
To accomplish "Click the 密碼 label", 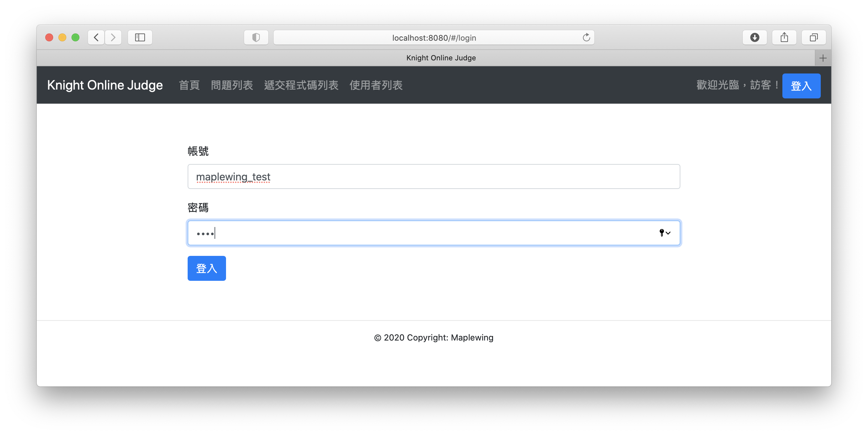I will [x=198, y=208].
